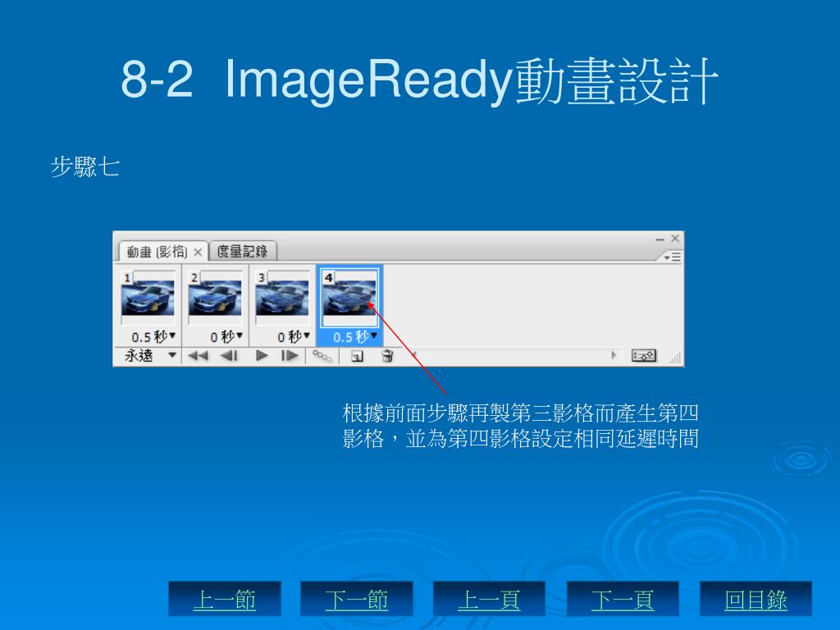Select animation frame 4 thumbnail
This screenshot has width=840, height=630.
coord(349,298)
